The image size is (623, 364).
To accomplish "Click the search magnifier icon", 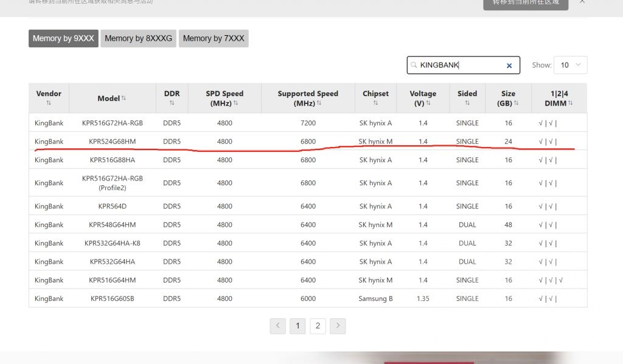I will pos(414,65).
